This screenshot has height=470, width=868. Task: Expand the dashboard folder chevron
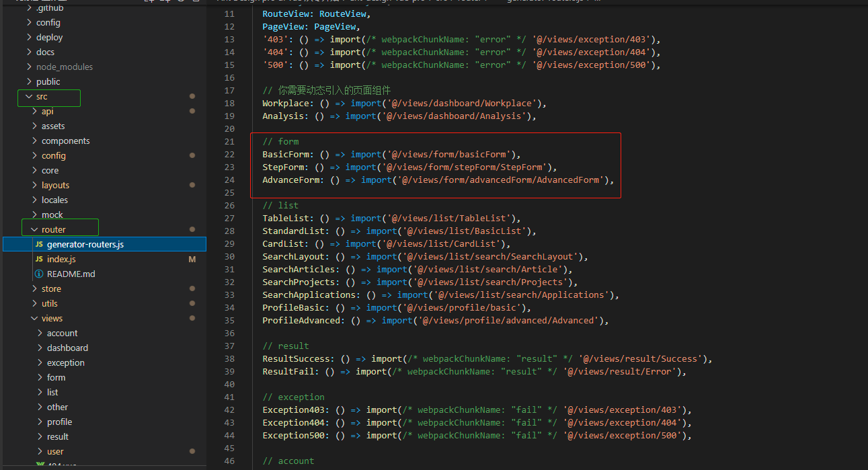pos(40,348)
